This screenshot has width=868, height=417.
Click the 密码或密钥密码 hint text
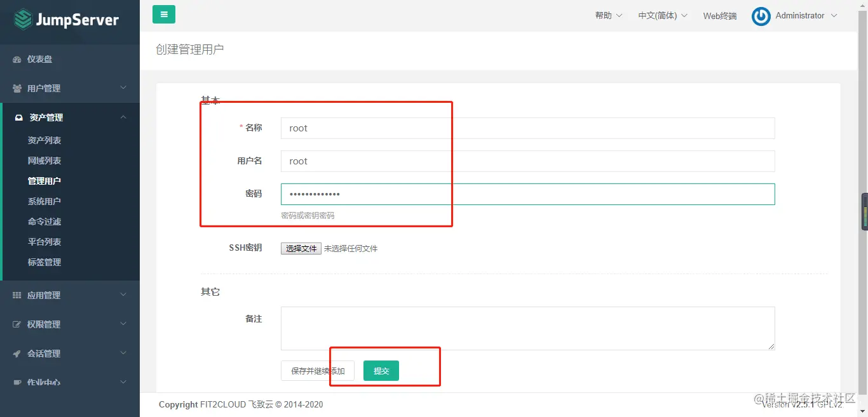(308, 216)
